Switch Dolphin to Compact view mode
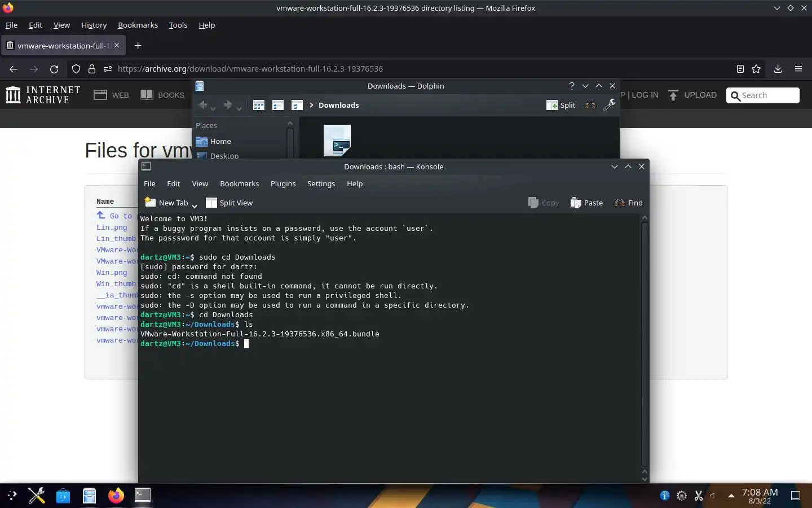Viewport: 812px width, 508px height. point(278,105)
